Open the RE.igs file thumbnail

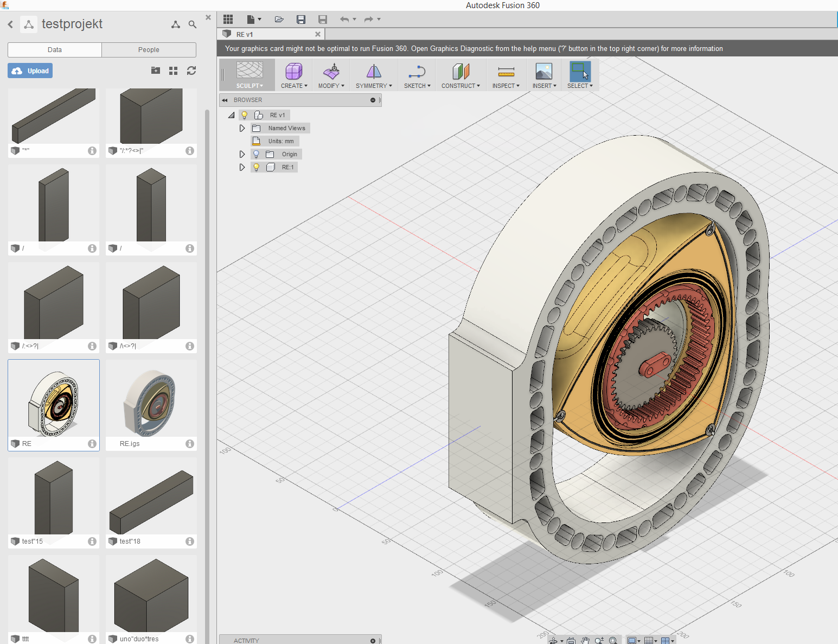[151, 400]
